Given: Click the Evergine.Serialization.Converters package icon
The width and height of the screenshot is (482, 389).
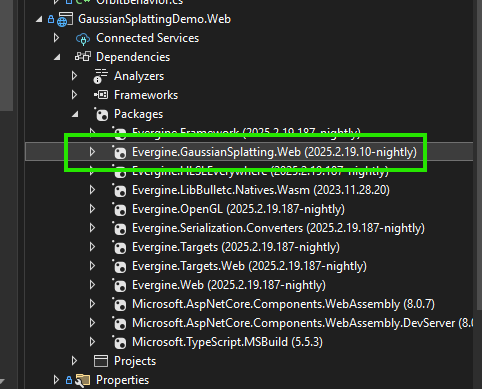Looking at the screenshot, I should tap(119, 228).
